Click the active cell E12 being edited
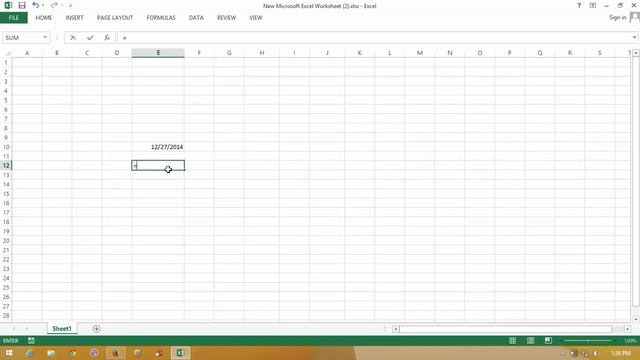This screenshot has height=360, width=640. tap(158, 165)
